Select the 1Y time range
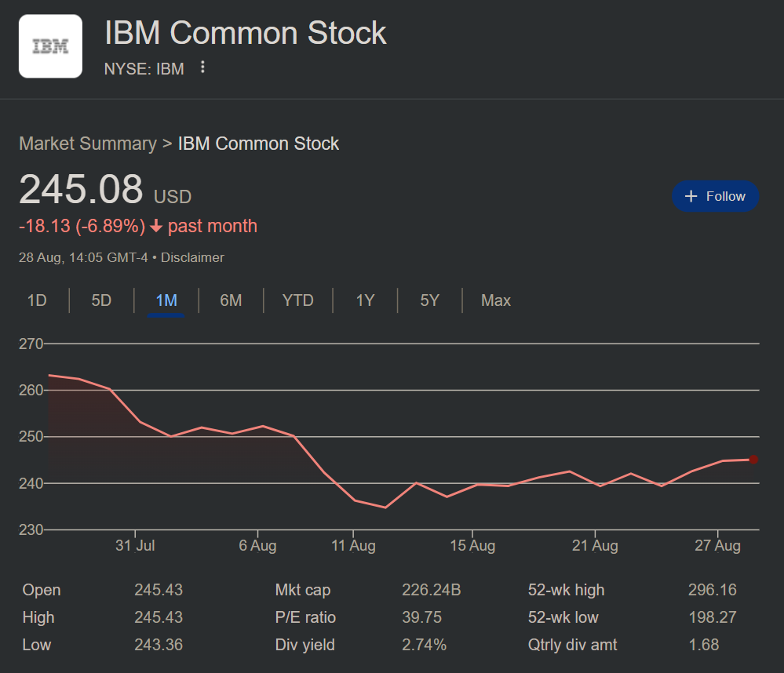The height and width of the screenshot is (673, 784). click(365, 300)
